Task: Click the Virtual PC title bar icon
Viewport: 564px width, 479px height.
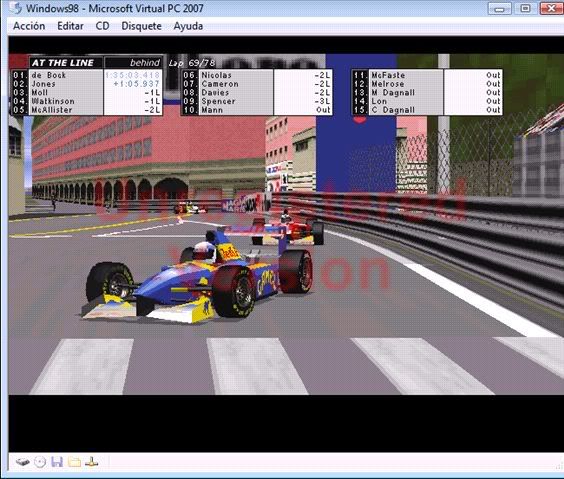Action: pos(16,8)
